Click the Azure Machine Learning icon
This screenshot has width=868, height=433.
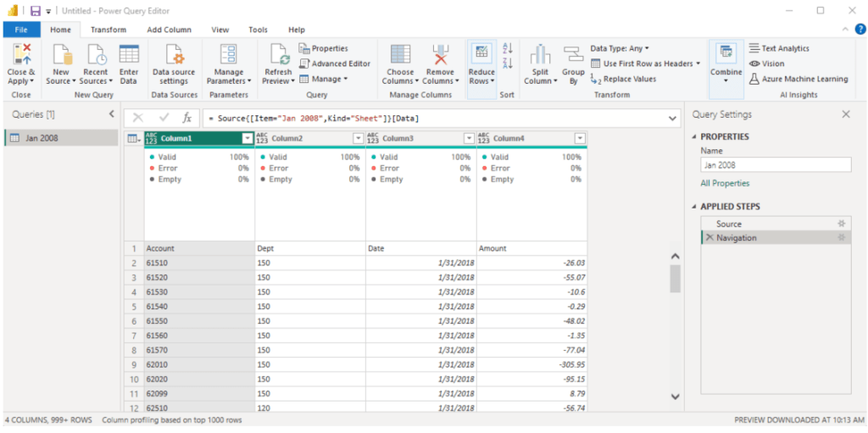click(x=754, y=79)
